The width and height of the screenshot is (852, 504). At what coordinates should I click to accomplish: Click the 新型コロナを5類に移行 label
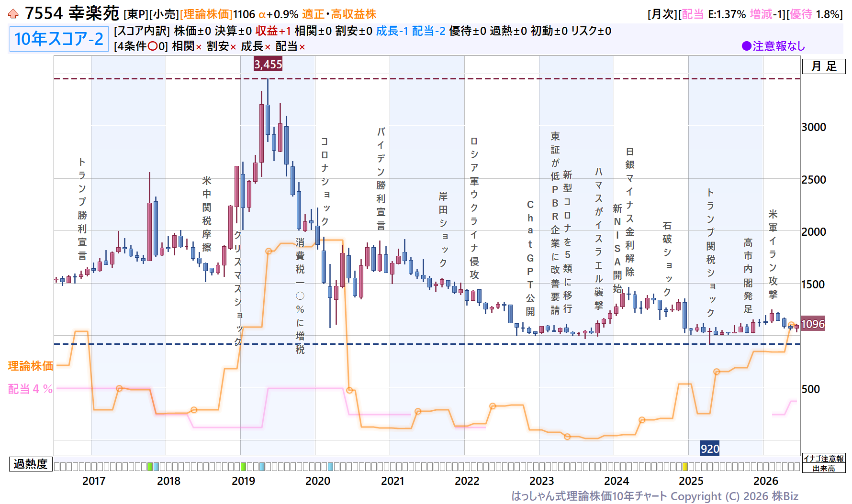[x=568, y=241]
